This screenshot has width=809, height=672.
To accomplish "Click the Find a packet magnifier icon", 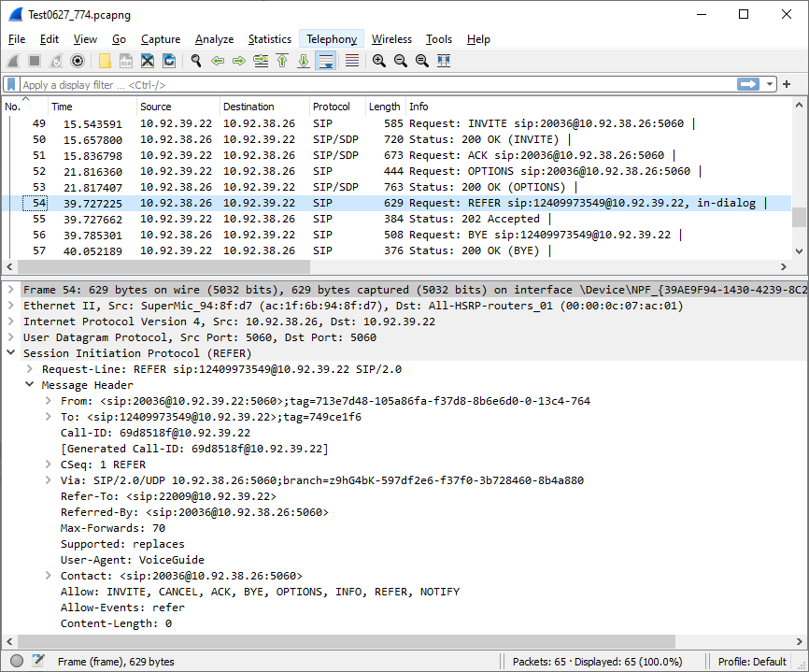I will pyautogui.click(x=195, y=61).
